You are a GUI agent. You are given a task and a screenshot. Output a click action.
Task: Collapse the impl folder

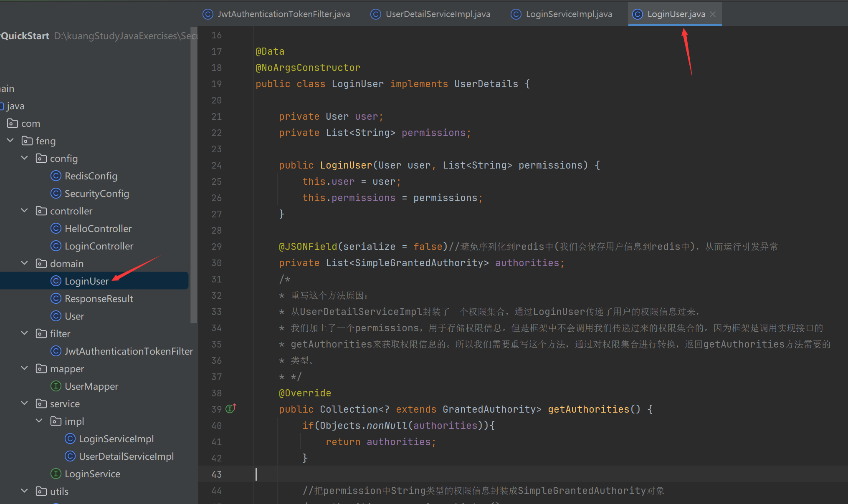tap(39, 421)
